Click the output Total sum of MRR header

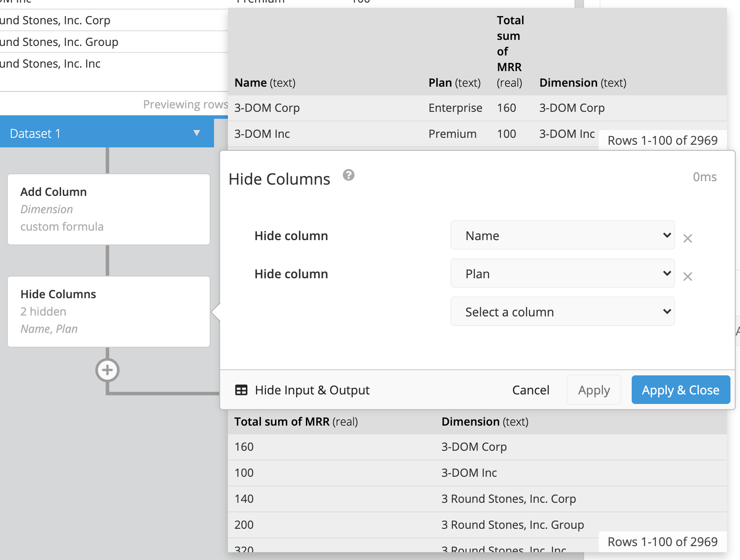[x=296, y=422]
